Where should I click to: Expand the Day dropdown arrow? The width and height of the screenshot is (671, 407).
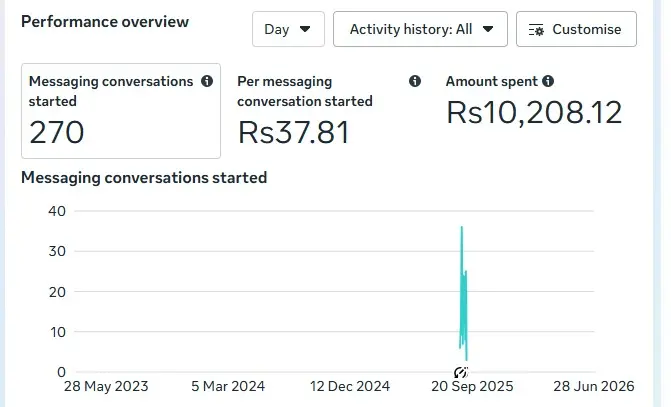point(305,29)
